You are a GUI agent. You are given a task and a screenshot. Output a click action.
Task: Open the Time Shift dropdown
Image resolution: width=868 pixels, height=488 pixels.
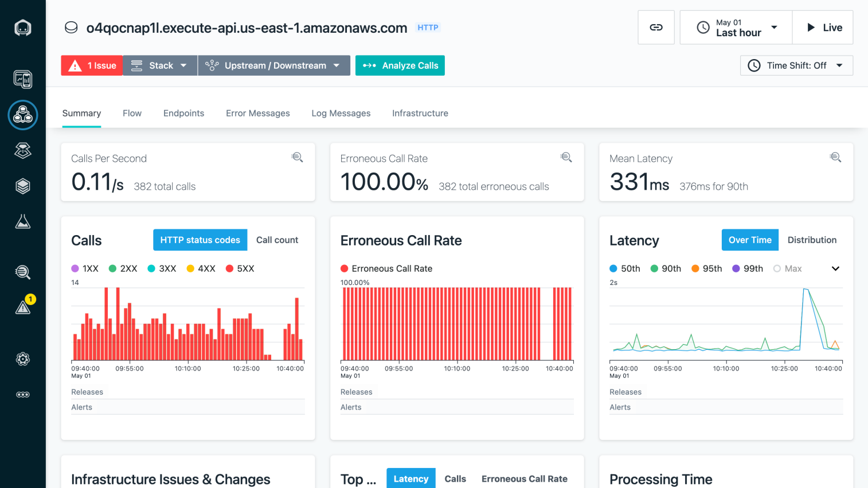(796, 65)
